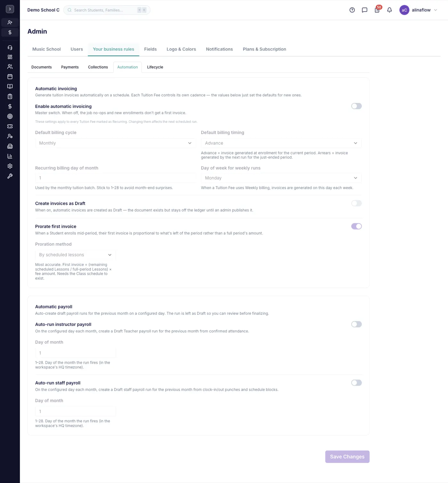Open the notifications bell icon
This screenshot has width=448, height=483.
pos(389,10)
